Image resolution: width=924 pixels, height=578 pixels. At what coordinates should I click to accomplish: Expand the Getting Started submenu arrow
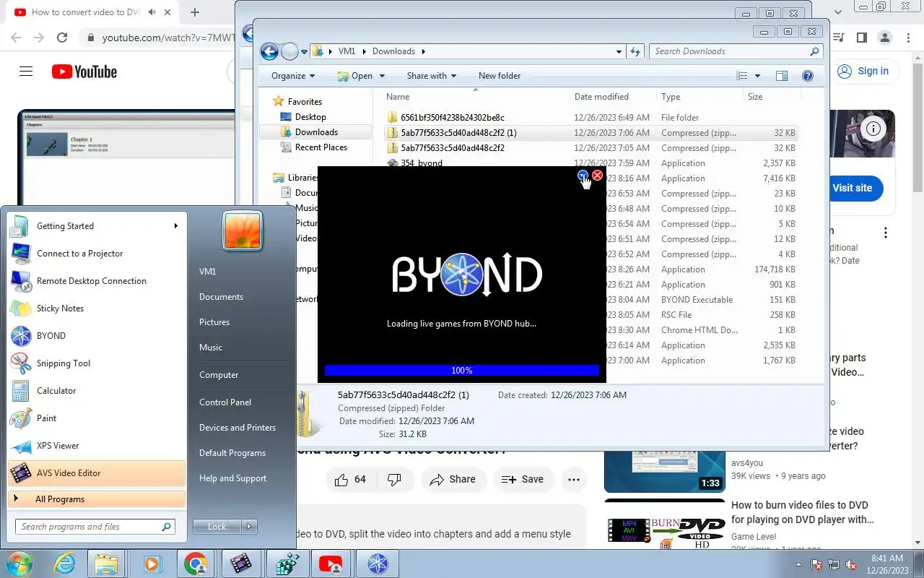tap(175, 226)
